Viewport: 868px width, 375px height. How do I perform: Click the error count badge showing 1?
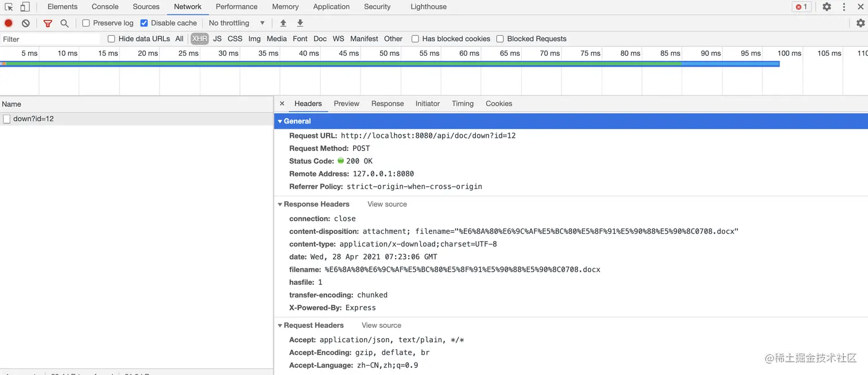(x=801, y=7)
